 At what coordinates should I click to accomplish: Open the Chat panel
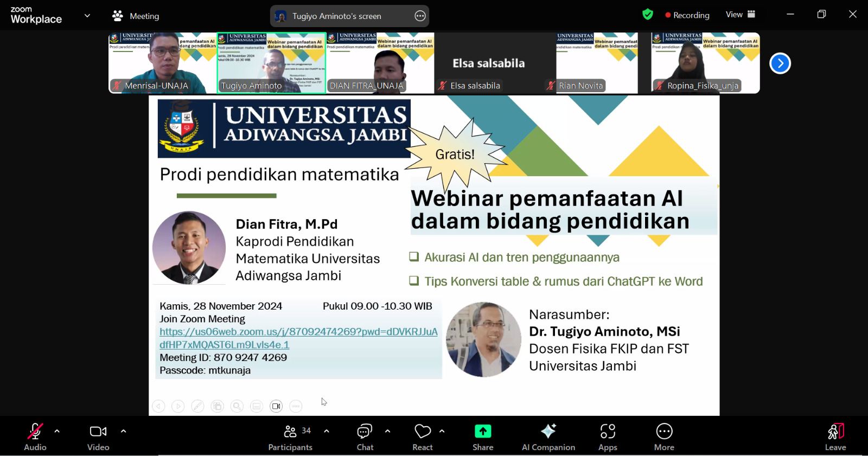pyautogui.click(x=365, y=437)
